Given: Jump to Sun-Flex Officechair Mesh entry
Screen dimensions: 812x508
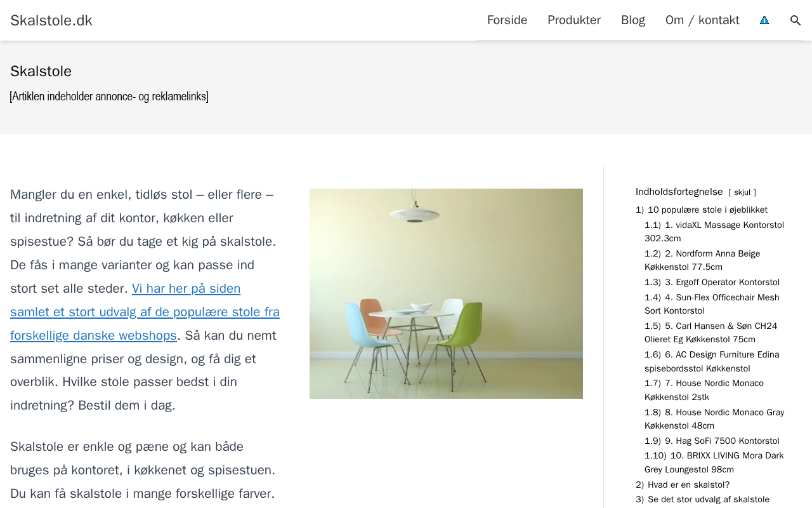Looking at the screenshot, I should tap(712, 304).
